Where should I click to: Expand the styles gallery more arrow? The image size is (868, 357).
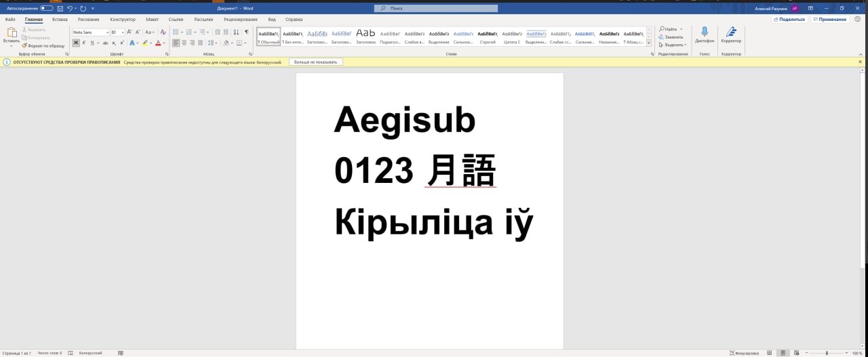click(649, 43)
